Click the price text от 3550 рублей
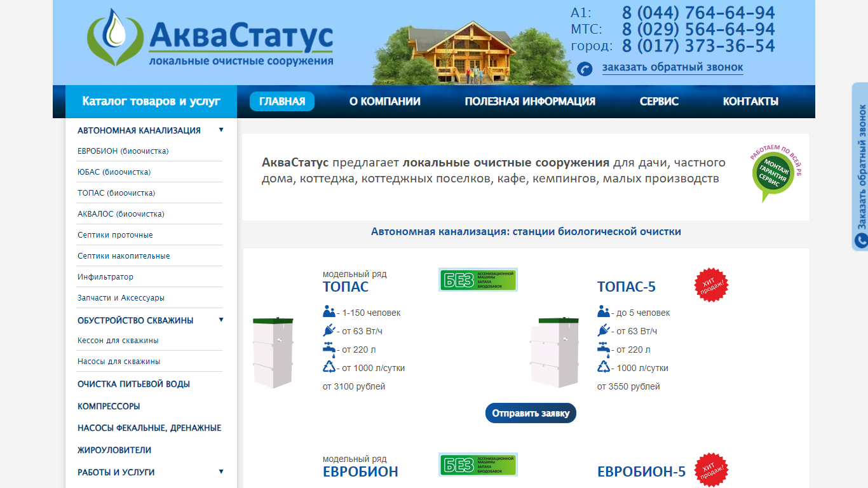Screen dimensions: 868x488 tap(628, 386)
